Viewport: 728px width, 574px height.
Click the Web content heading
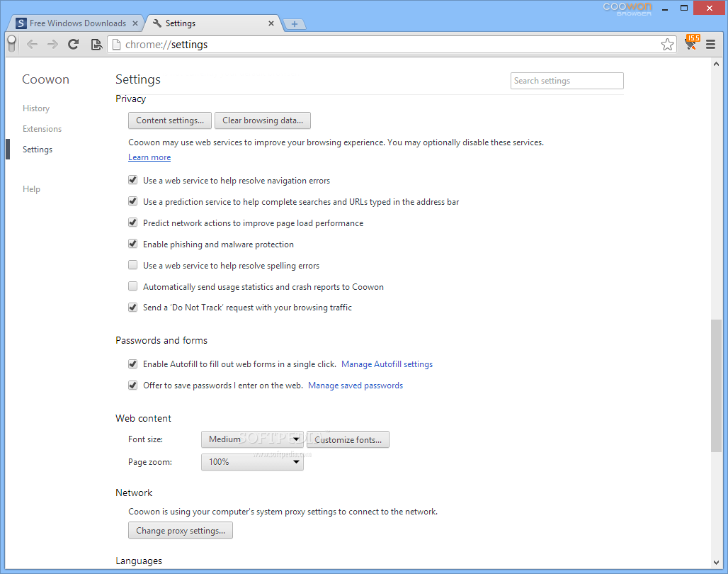[x=144, y=418]
